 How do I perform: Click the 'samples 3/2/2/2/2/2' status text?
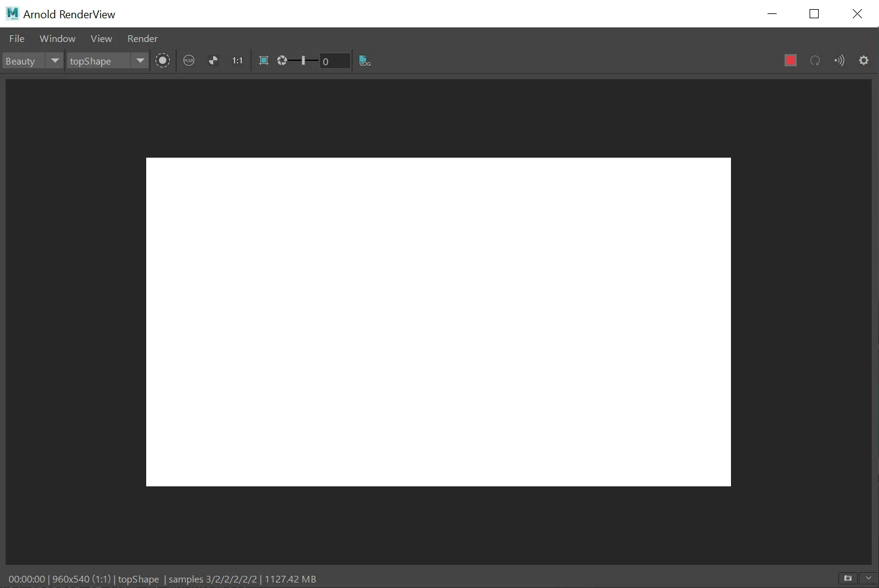click(213, 579)
